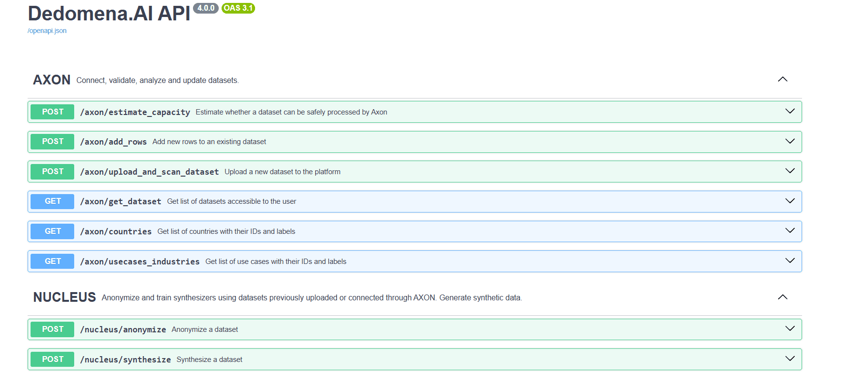Screen dimensions: 868x377
Task: Expand the /axon/upload_and_scan_dataset endpoint arrow
Action: click(x=790, y=171)
